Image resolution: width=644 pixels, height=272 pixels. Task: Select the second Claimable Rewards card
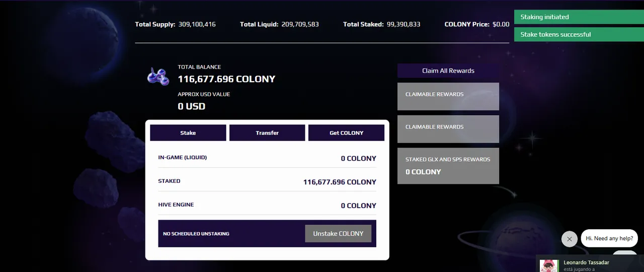click(448, 129)
